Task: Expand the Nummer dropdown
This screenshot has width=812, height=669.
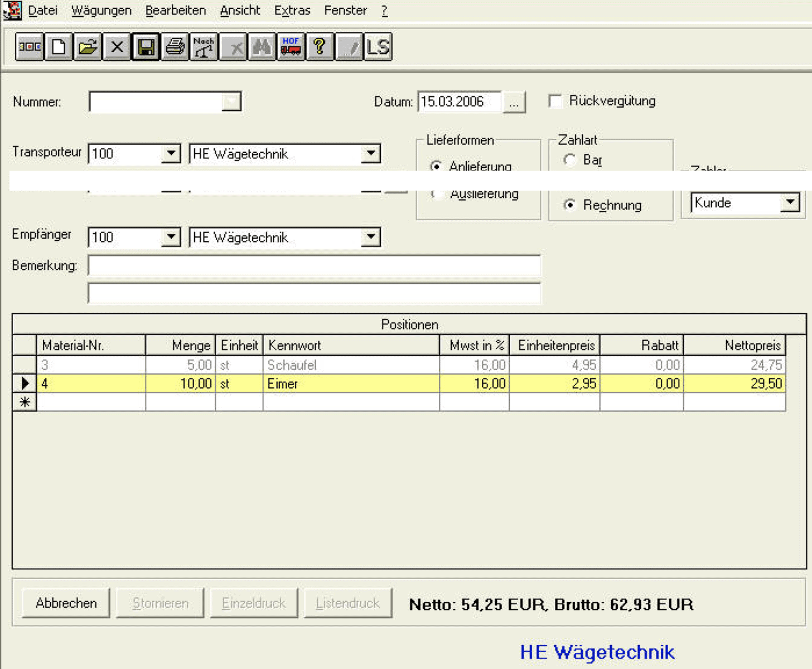Action: tap(231, 102)
